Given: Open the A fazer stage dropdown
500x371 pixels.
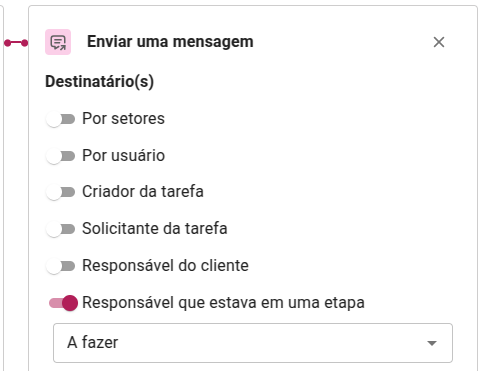Looking at the screenshot, I should 253,343.
